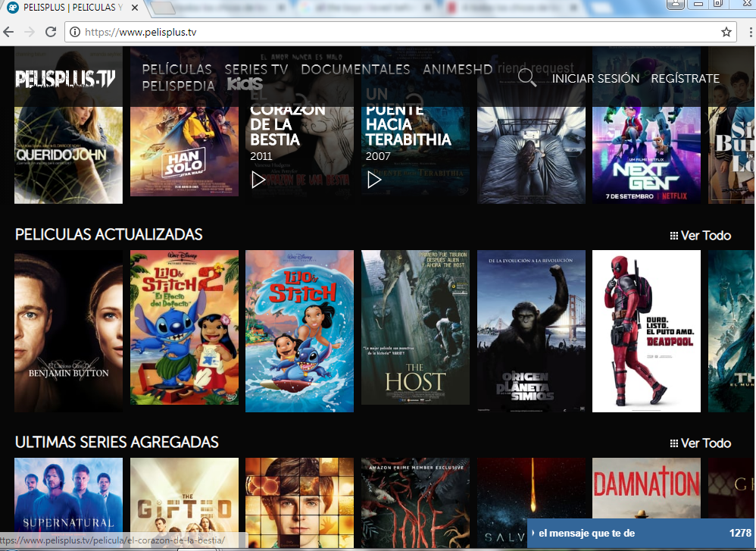The width and height of the screenshot is (756, 551).
Task: Open the Kids section
Action: pyautogui.click(x=245, y=84)
